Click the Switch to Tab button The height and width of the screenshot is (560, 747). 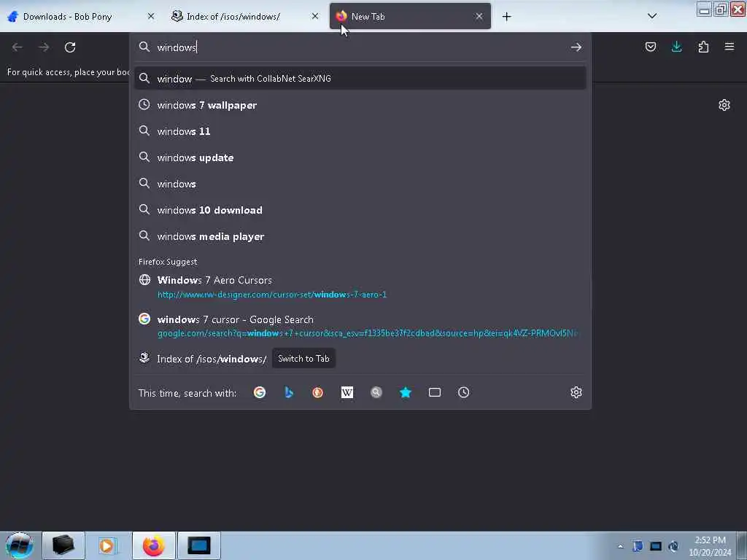303,359
